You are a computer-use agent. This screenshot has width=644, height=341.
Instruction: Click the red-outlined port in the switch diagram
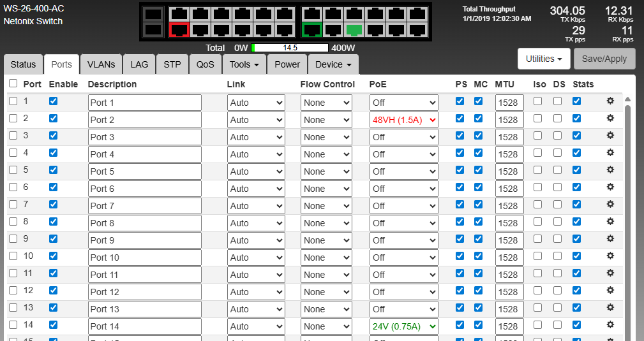click(179, 29)
